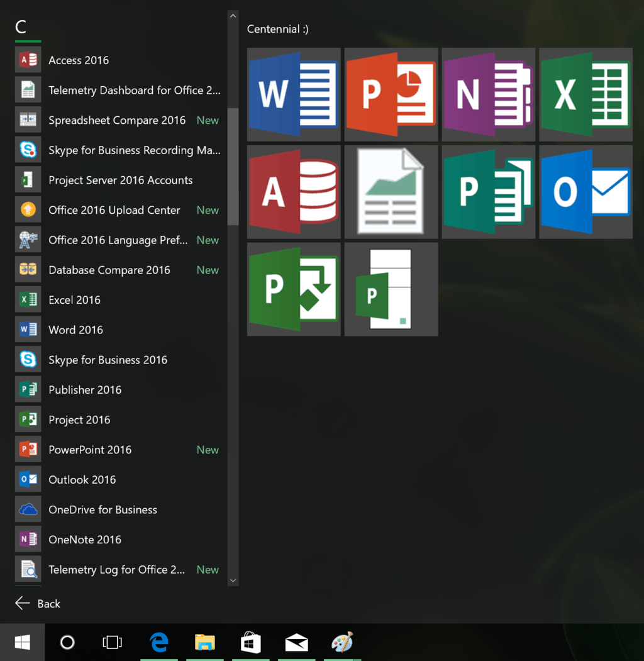Launch the PowerPoint tile
This screenshot has height=661, width=644.
pyautogui.click(x=391, y=94)
